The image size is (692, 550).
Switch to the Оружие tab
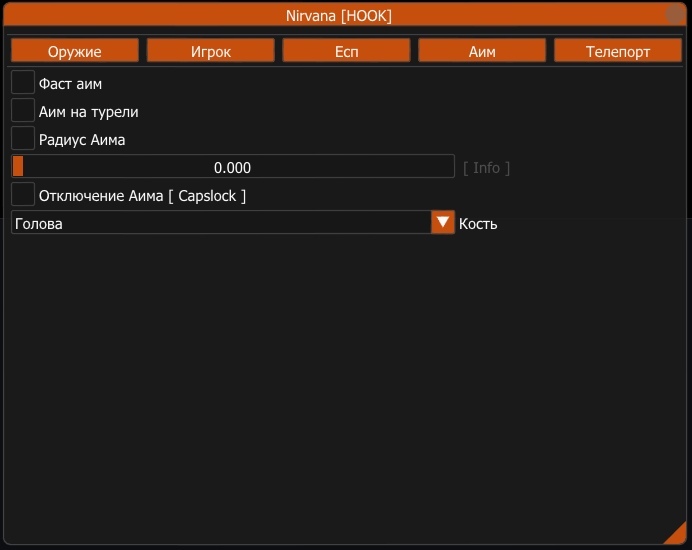(75, 51)
